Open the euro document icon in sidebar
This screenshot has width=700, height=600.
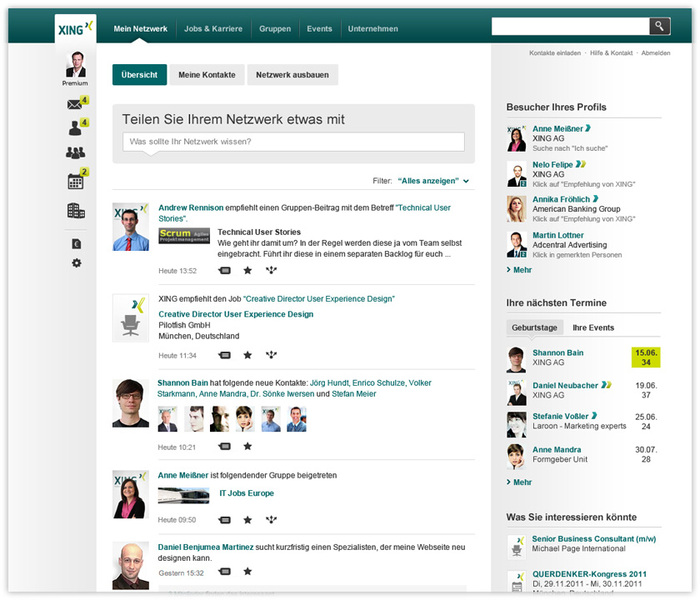point(77,243)
